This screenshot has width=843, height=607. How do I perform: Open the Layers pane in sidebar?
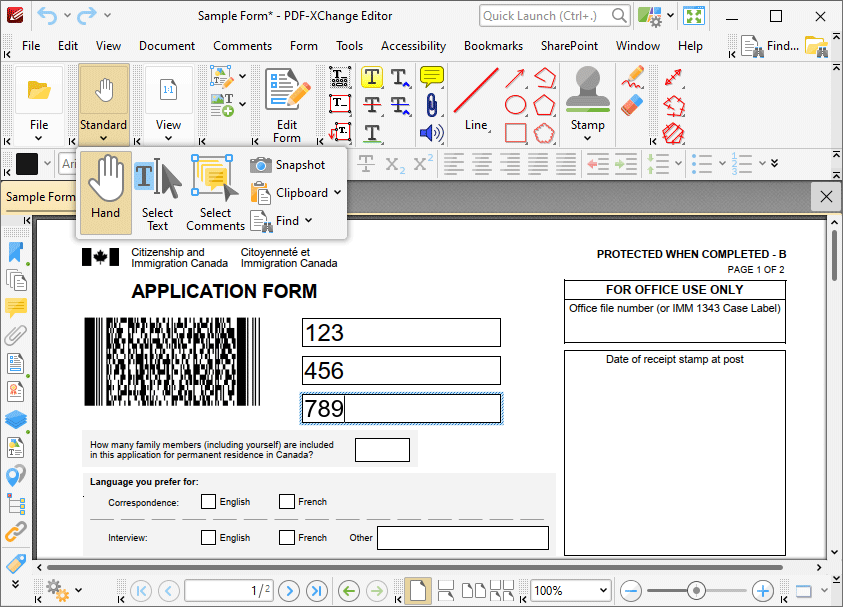point(16,419)
